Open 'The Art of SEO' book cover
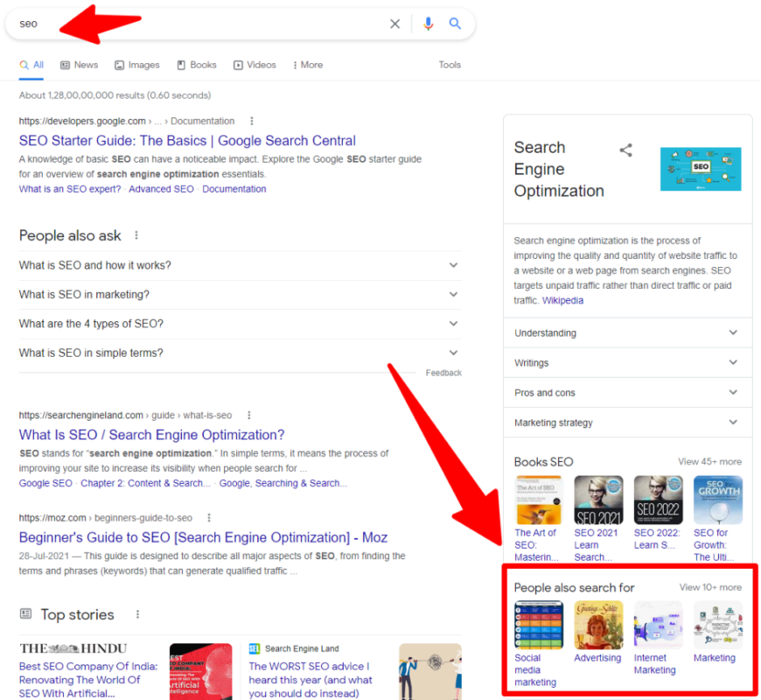Image resolution: width=761 pixels, height=700 pixels. coord(539,500)
